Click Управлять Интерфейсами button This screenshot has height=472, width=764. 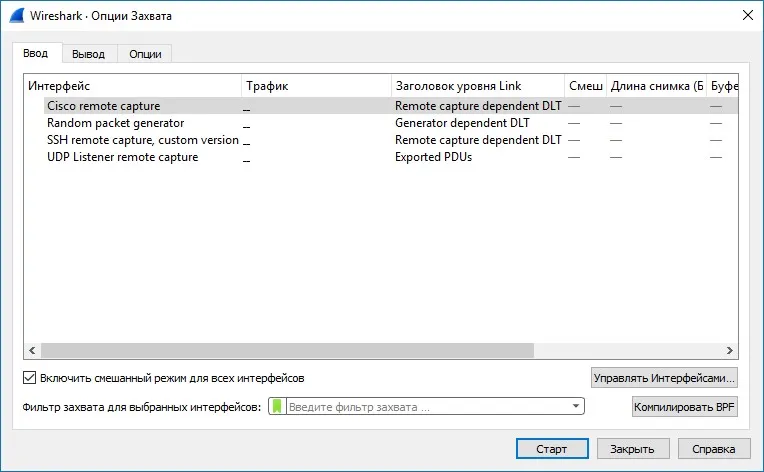[x=664, y=378]
